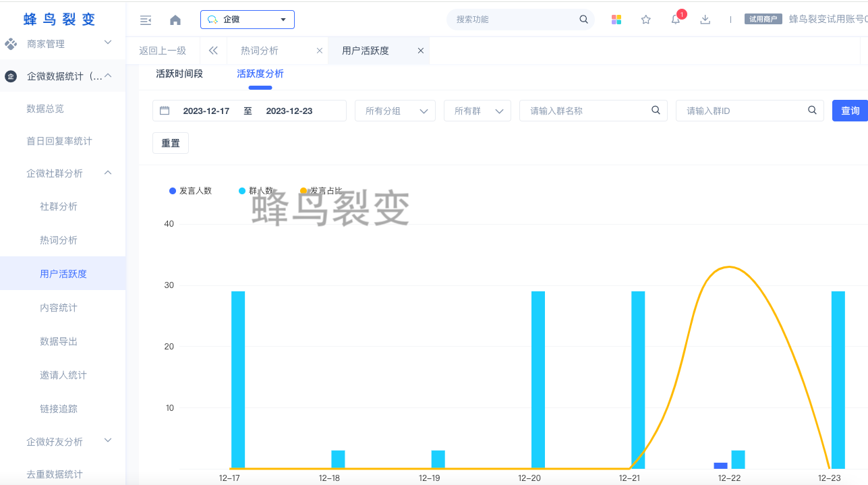The width and height of the screenshot is (868, 485).
Task: Open 热词分析 in the sidebar
Action: tap(59, 240)
